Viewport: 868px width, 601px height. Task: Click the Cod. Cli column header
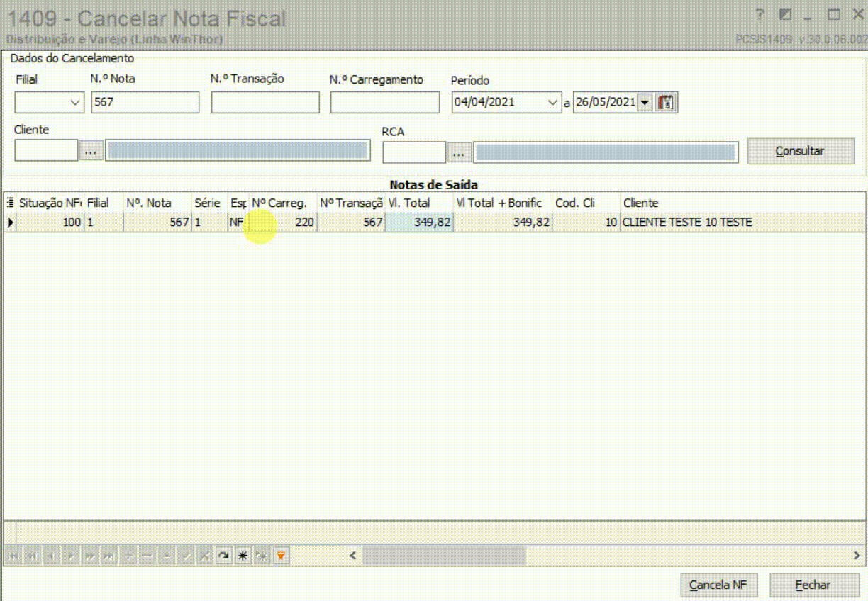[586, 203]
